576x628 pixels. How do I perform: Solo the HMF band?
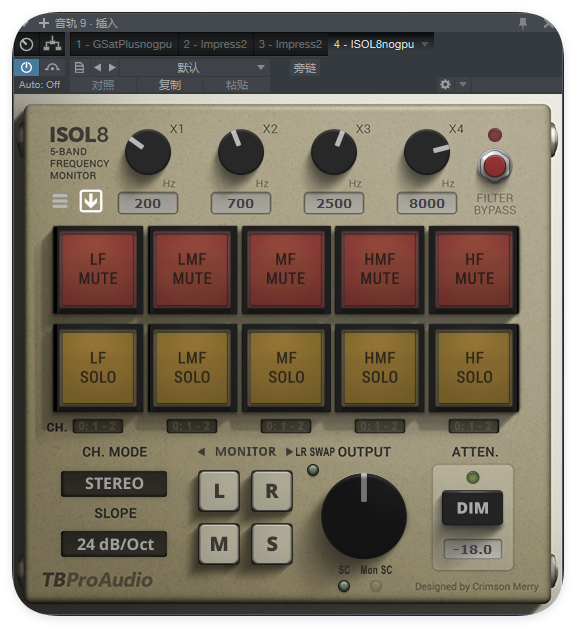(380, 367)
